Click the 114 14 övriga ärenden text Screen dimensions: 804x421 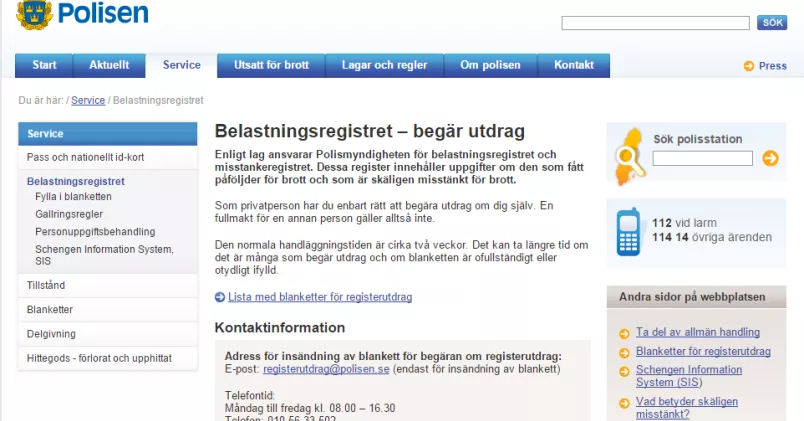click(x=712, y=237)
